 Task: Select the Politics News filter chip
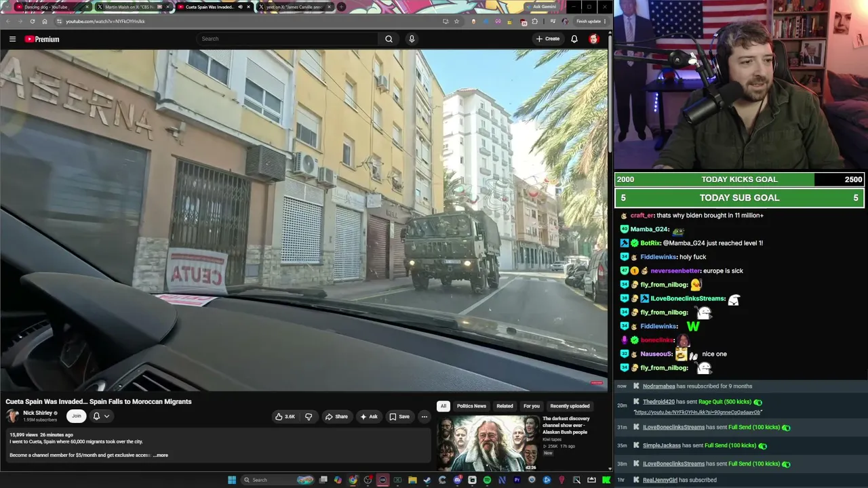(x=471, y=406)
